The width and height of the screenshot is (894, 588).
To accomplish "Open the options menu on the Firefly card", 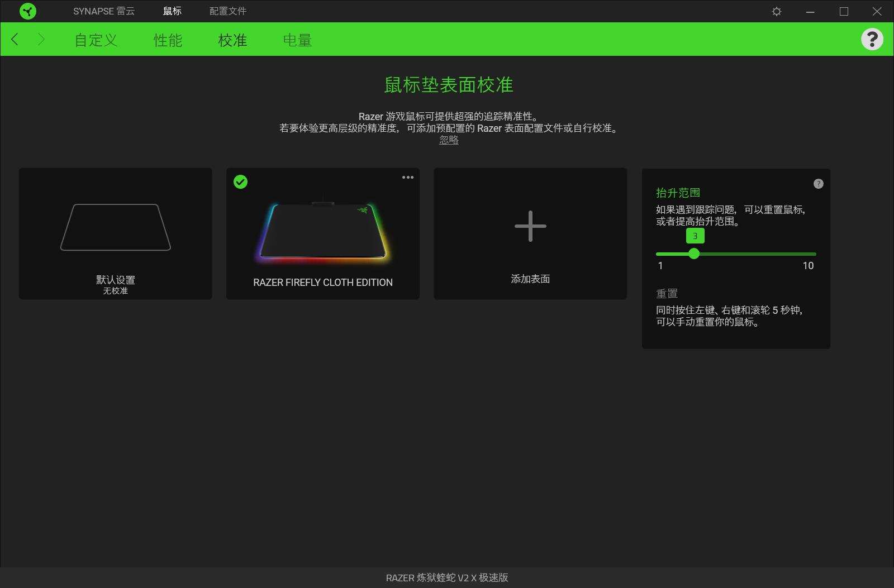I will (x=408, y=178).
